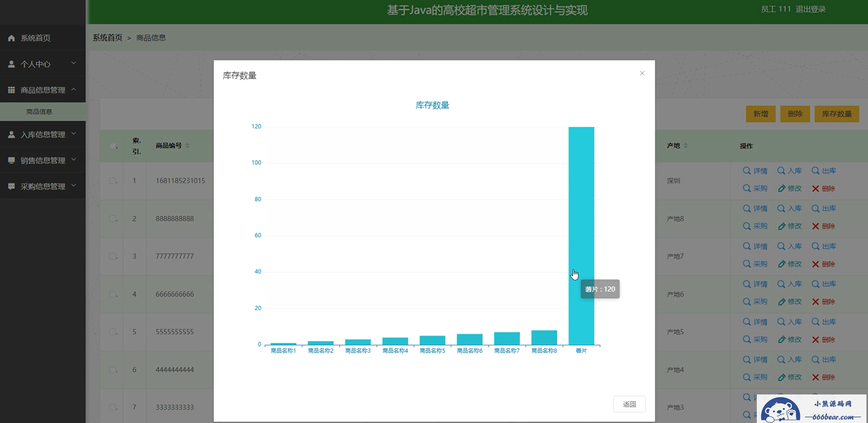The image size is (868, 423).
Task: Select the 商品信息 submenu item
Action: pyautogui.click(x=43, y=112)
